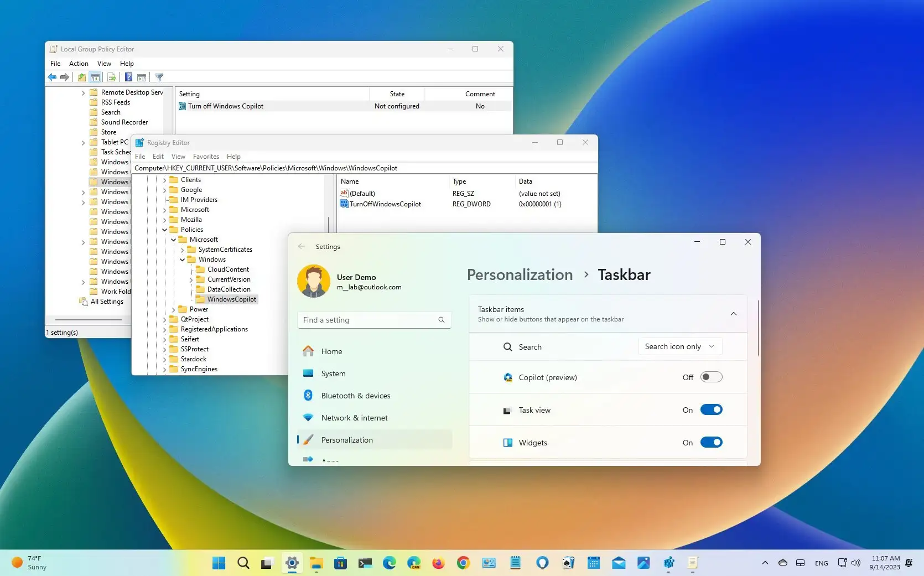Click the back arrow in Settings window
The height and width of the screenshot is (576, 924).
pos(302,247)
